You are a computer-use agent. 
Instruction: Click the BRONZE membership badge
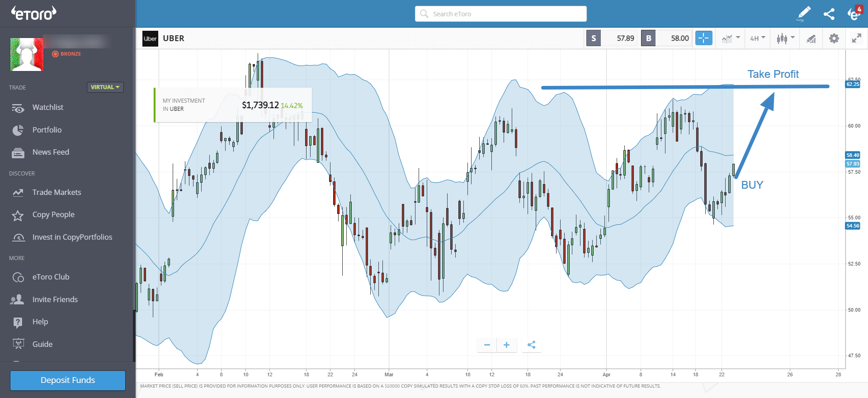[66, 54]
